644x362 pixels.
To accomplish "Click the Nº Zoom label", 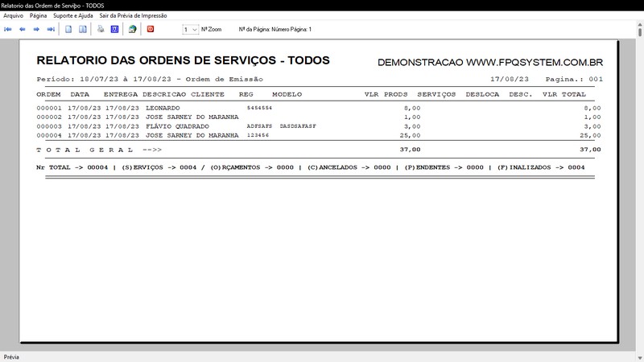I will point(211,30).
